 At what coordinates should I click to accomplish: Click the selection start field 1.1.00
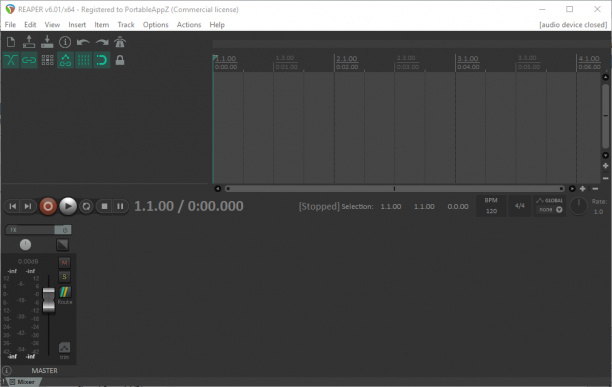pos(391,206)
